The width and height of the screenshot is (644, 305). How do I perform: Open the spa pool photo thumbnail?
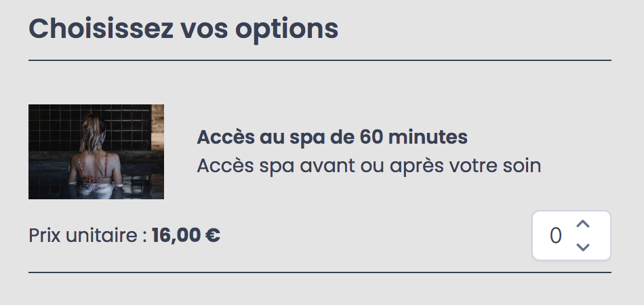pos(96,151)
